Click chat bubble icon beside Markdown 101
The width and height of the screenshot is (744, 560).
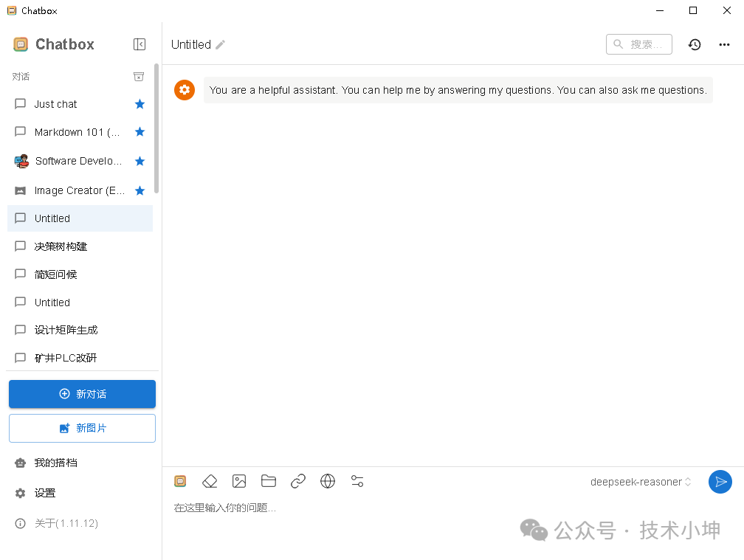[x=20, y=132]
